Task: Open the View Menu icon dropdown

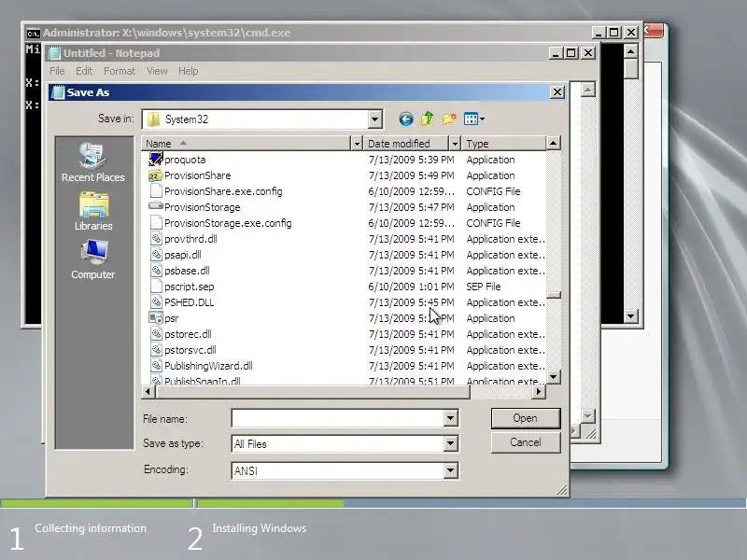Action: [474, 119]
